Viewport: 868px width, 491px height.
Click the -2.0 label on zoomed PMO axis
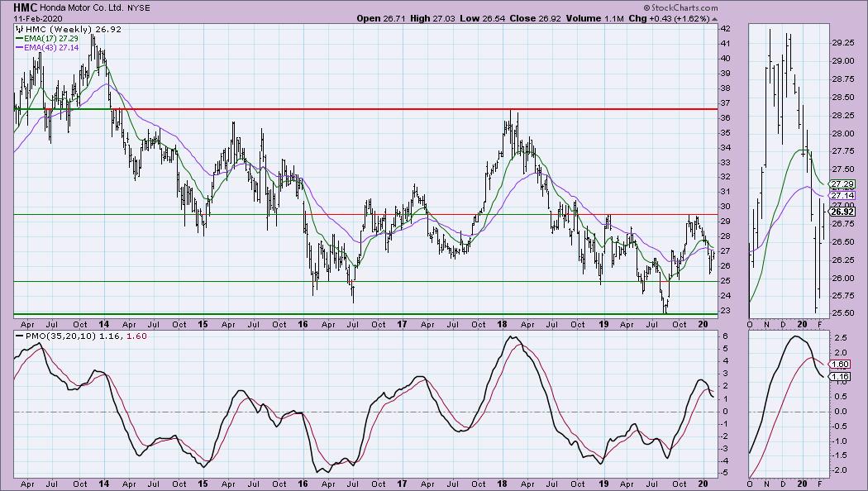pyautogui.click(x=839, y=470)
